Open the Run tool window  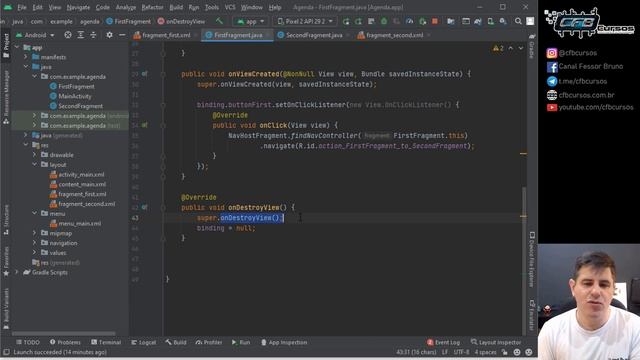coord(241,342)
